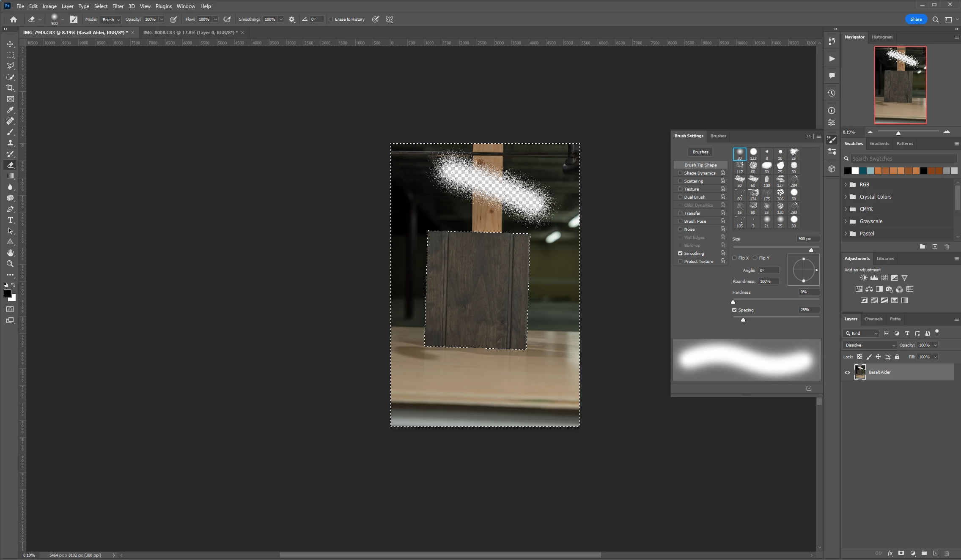Viewport: 961px width, 560px height.
Task: Select the Move tool
Action: point(10,44)
